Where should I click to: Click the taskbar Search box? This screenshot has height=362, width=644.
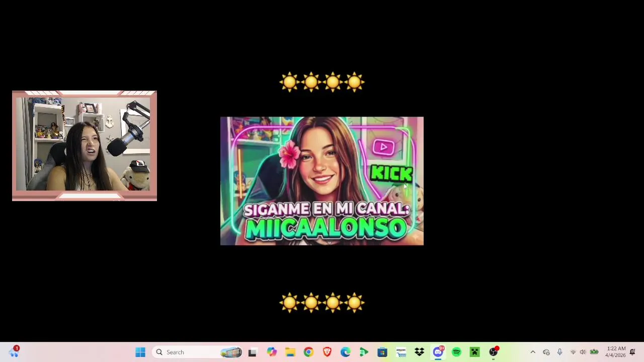pyautogui.click(x=198, y=352)
